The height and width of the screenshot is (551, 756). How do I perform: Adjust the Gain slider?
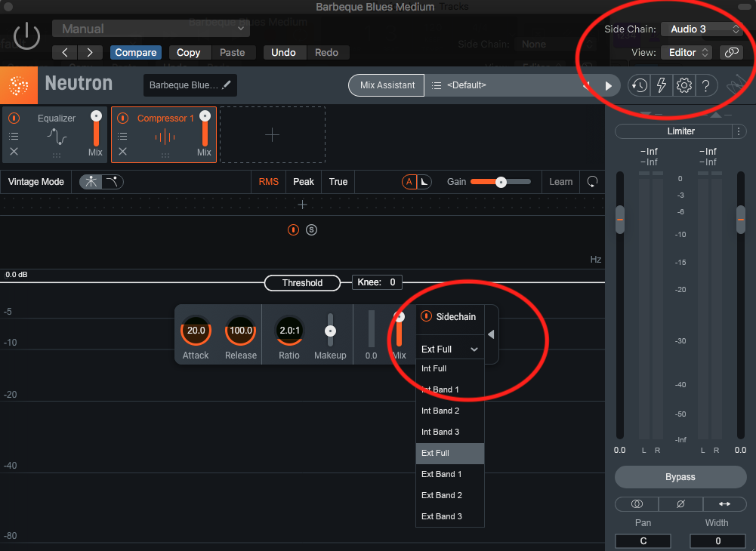[x=501, y=182]
